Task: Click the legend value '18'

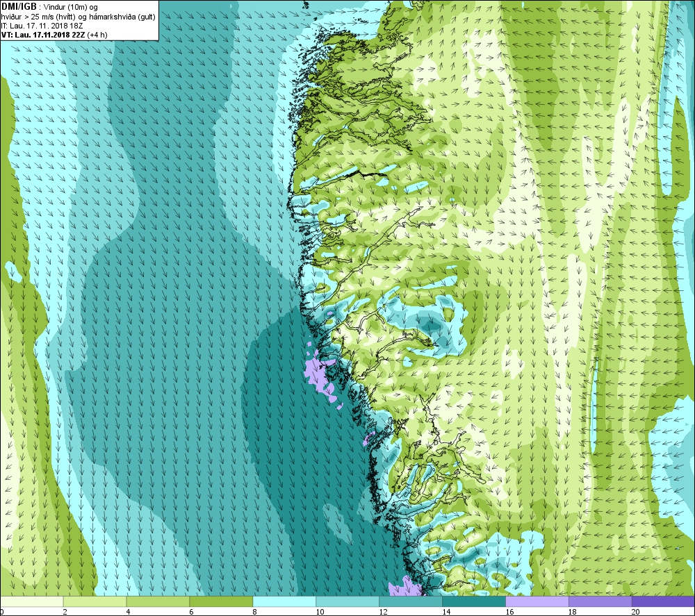Action: click(573, 612)
